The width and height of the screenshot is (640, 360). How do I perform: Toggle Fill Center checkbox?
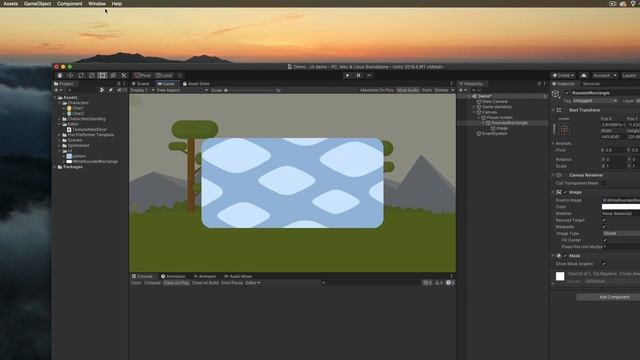pyautogui.click(x=605, y=240)
